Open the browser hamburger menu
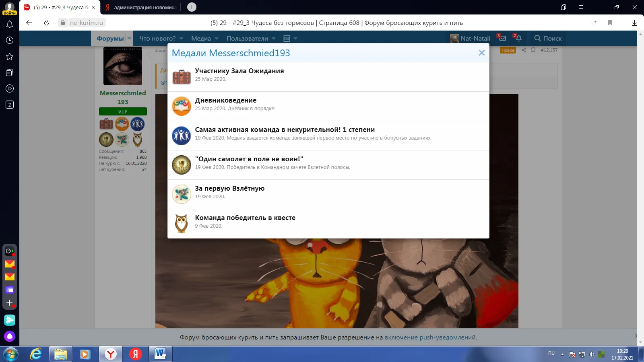Viewport: 644px width, 362px height. tap(581, 7)
